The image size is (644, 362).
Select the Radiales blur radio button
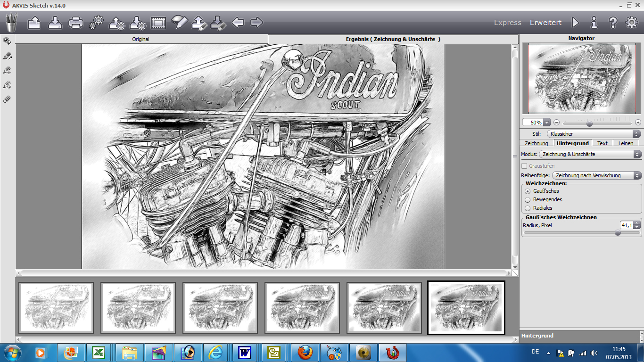point(528,208)
